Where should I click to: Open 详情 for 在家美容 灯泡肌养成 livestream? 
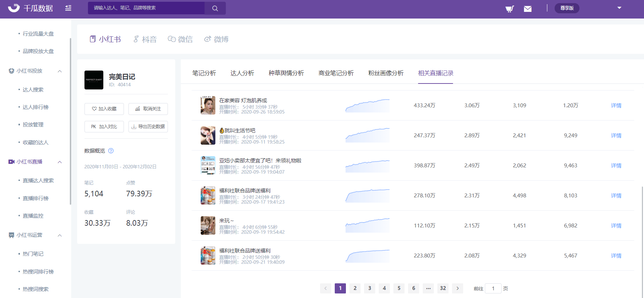coord(616,106)
